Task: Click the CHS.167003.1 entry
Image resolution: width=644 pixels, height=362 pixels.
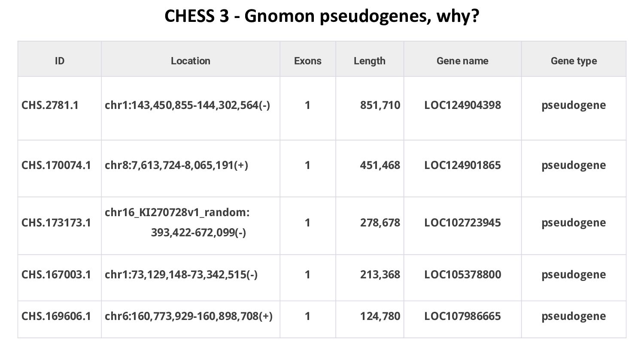Action: pyautogui.click(x=56, y=275)
